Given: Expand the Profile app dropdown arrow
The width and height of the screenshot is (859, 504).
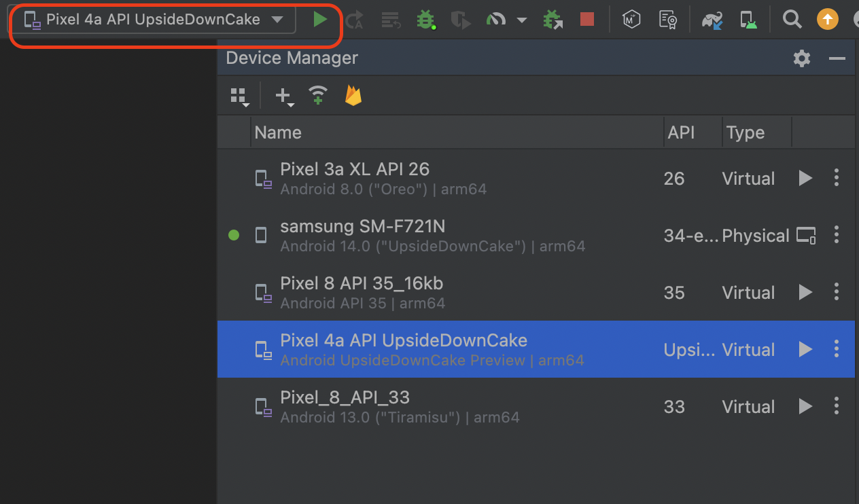Looking at the screenshot, I should [x=522, y=20].
